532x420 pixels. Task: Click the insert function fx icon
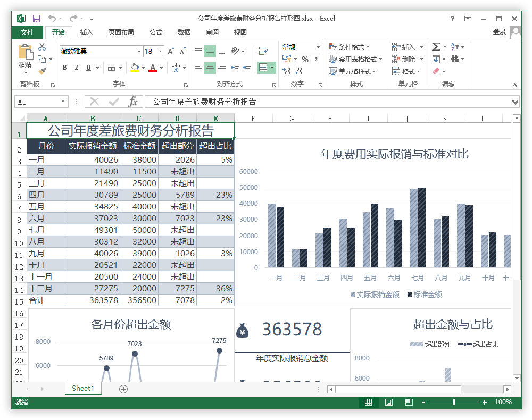pyautogui.click(x=133, y=102)
